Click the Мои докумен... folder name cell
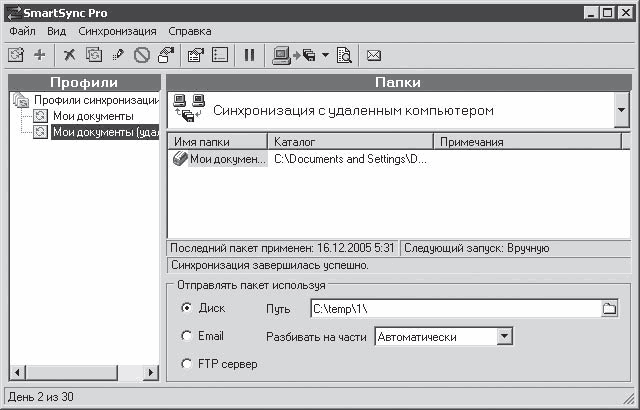 click(228, 159)
